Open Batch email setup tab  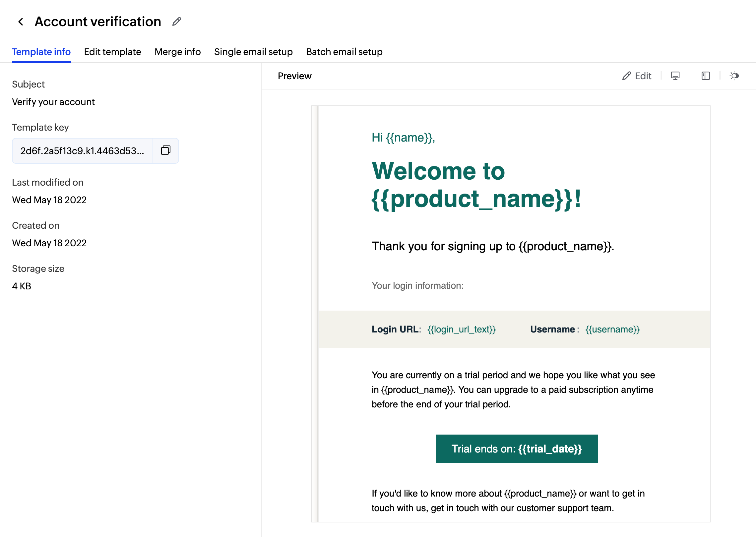(344, 52)
